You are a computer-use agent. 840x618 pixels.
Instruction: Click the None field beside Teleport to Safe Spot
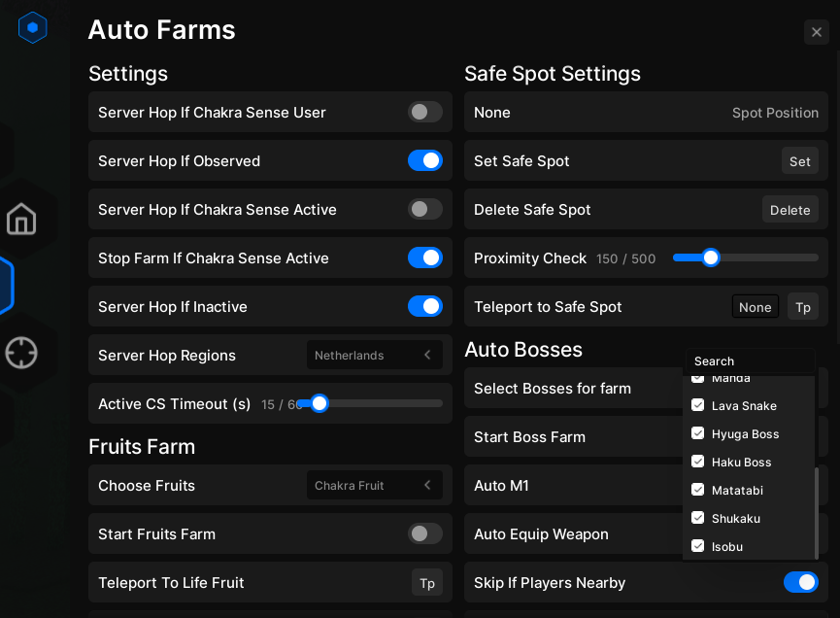click(x=756, y=307)
